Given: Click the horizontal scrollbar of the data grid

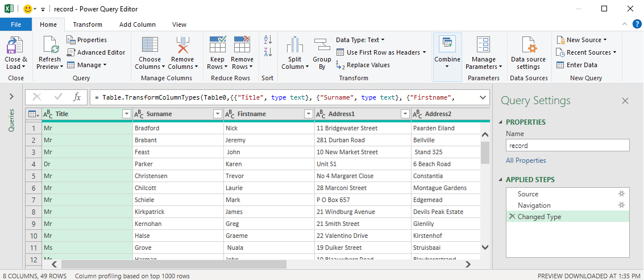Looking at the screenshot, I should [x=227, y=264].
